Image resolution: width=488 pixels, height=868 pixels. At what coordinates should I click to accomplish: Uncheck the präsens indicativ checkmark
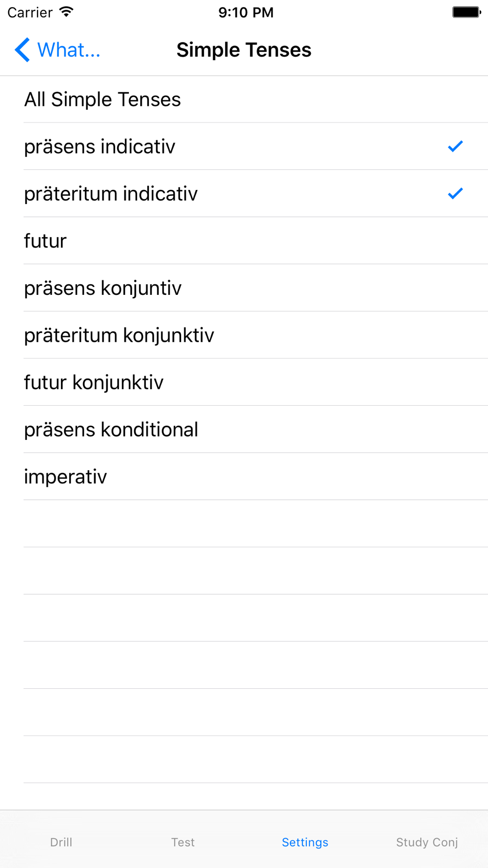pos(455,146)
